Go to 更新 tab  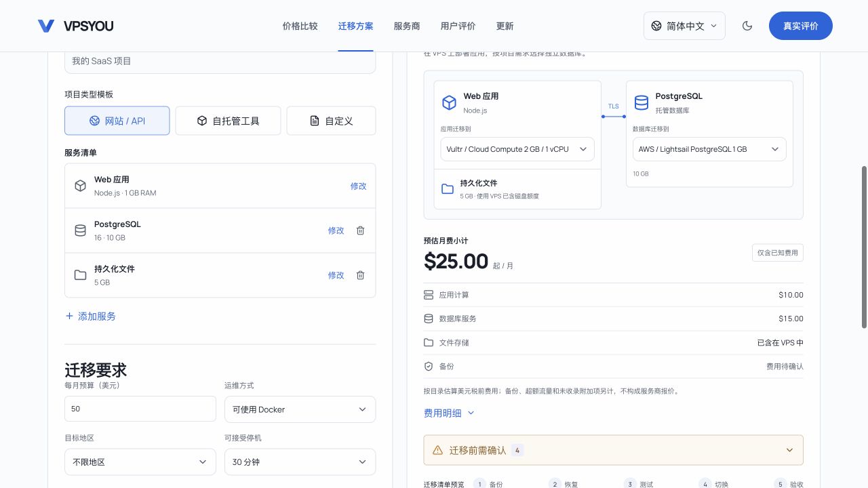505,26
